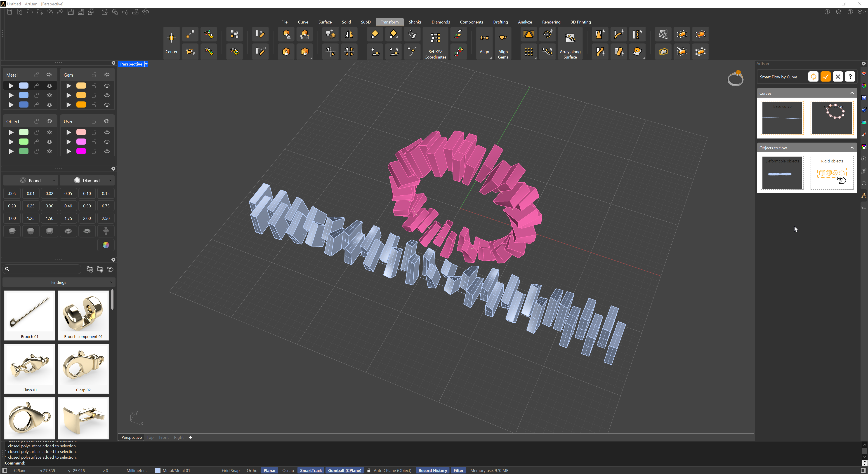The image size is (868, 474).
Task: Collapse the Objects to flow section
Action: (x=852, y=148)
